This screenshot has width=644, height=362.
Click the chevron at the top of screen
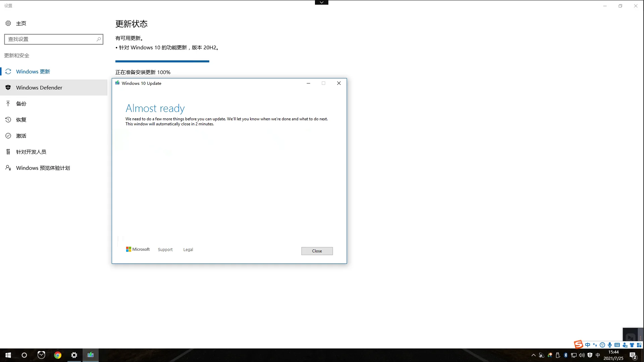321,2
